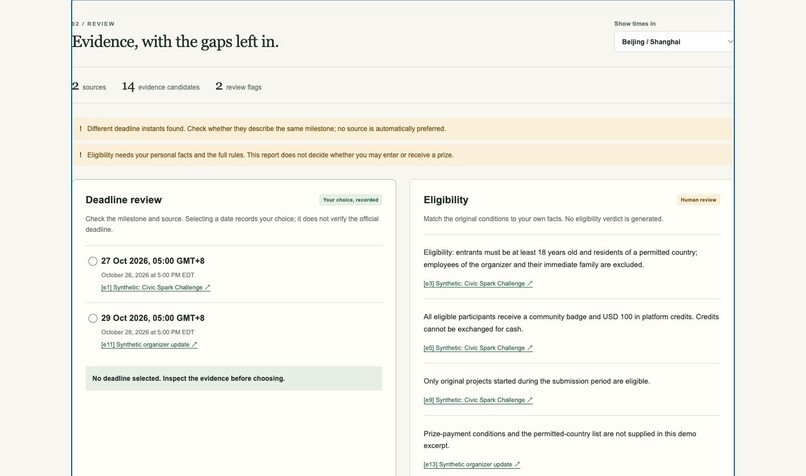Viewport: 806px width, 476px height.
Task: Open the [e13] Synthetic organizer update link
Action: tap(472, 464)
